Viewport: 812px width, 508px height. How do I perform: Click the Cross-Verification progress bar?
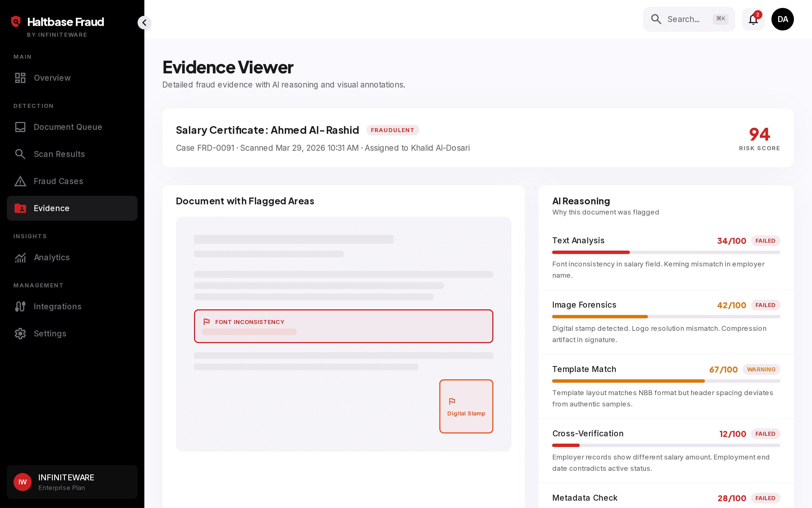point(666,446)
